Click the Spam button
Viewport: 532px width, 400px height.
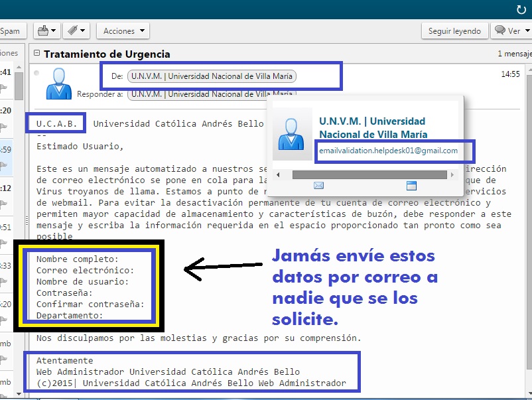(12, 31)
